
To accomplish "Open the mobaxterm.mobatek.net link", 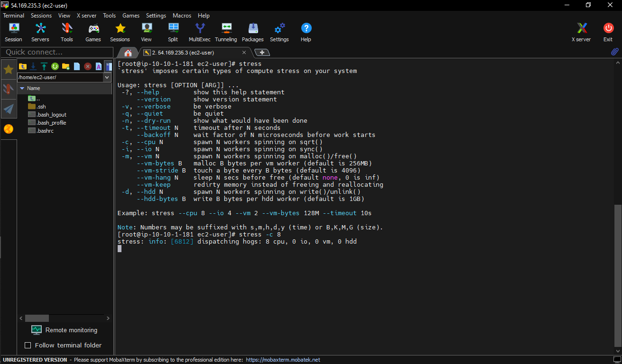I will coord(283,360).
